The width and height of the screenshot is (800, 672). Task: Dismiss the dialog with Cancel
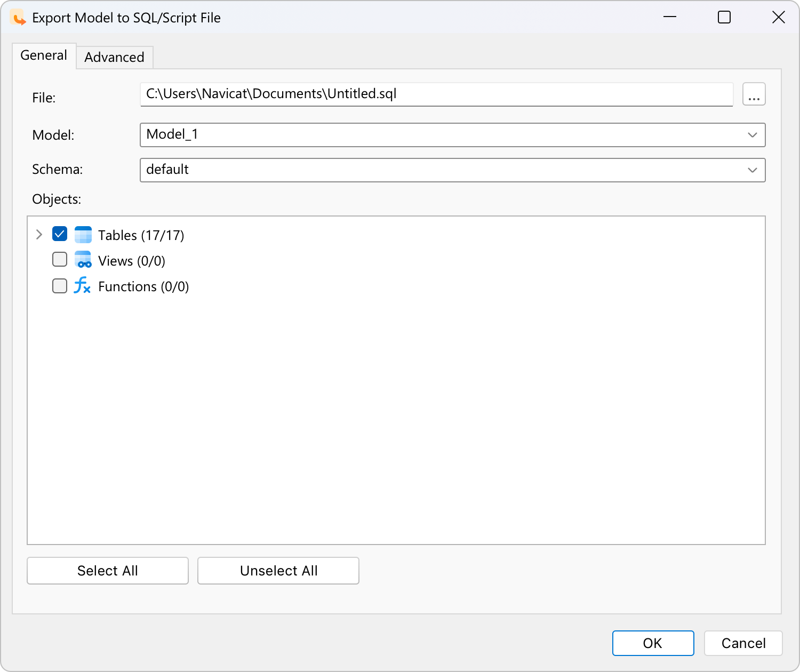click(743, 643)
